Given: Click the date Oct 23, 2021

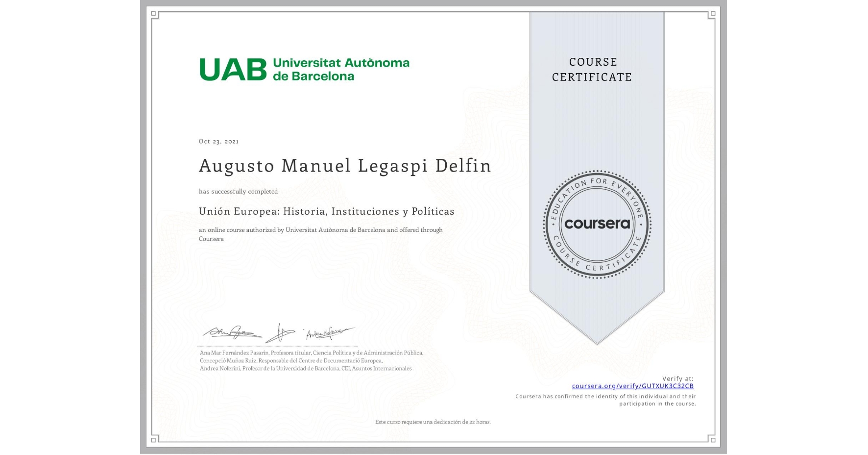Looking at the screenshot, I should pyautogui.click(x=218, y=141).
